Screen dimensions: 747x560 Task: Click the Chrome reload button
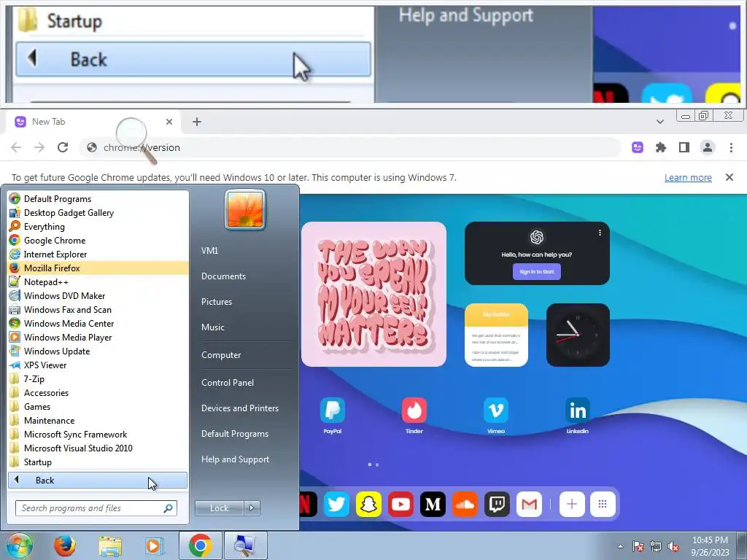click(63, 147)
